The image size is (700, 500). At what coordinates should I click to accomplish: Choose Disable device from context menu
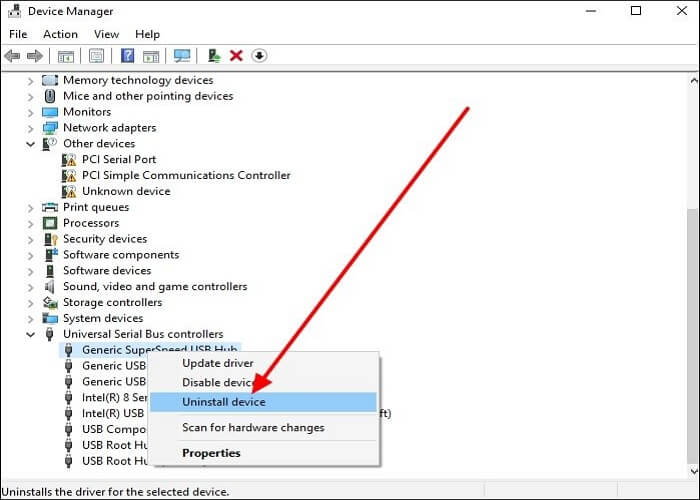[263, 383]
